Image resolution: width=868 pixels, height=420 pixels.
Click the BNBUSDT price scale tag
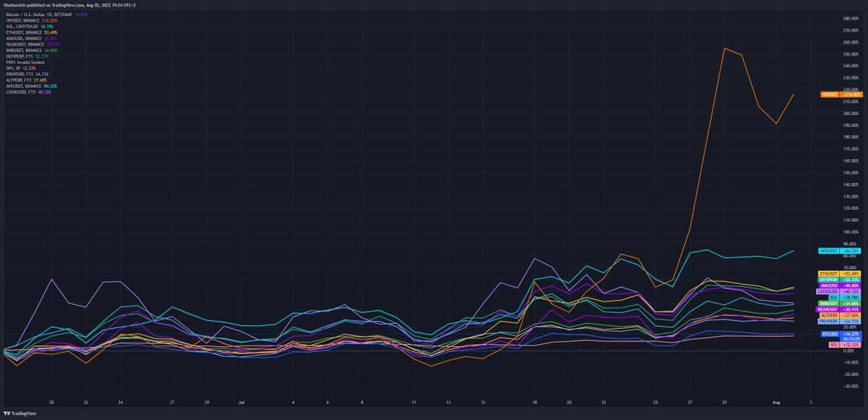click(x=840, y=304)
